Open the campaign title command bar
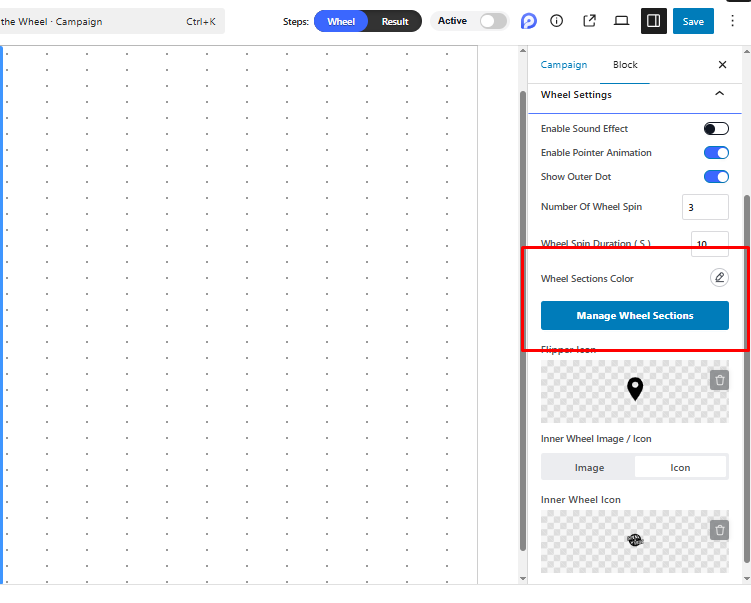This screenshot has width=751, height=603. pyautogui.click(x=112, y=22)
